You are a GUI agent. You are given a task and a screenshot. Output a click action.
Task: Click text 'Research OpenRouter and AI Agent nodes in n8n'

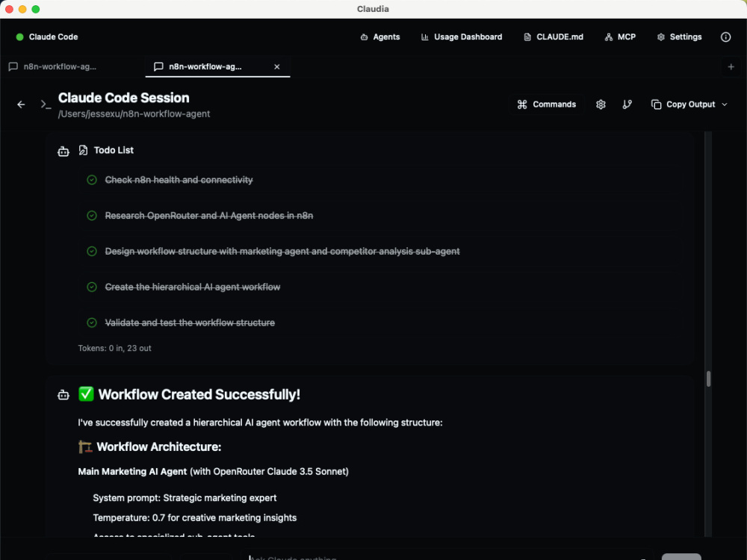(209, 216)
